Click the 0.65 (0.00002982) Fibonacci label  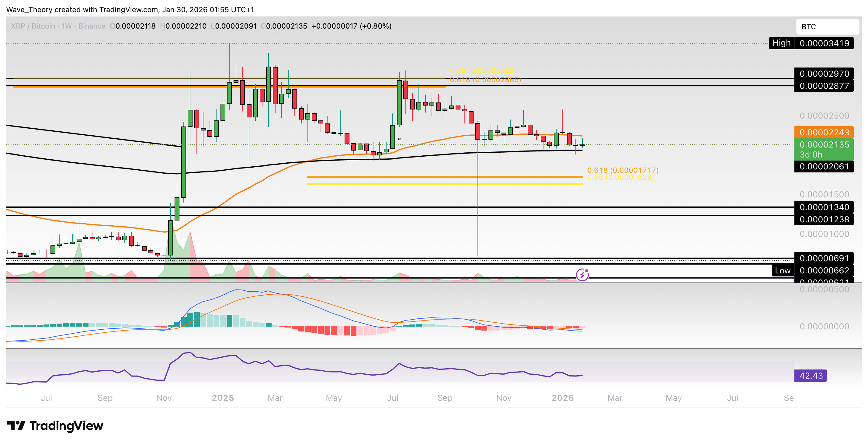pos(483,71)
